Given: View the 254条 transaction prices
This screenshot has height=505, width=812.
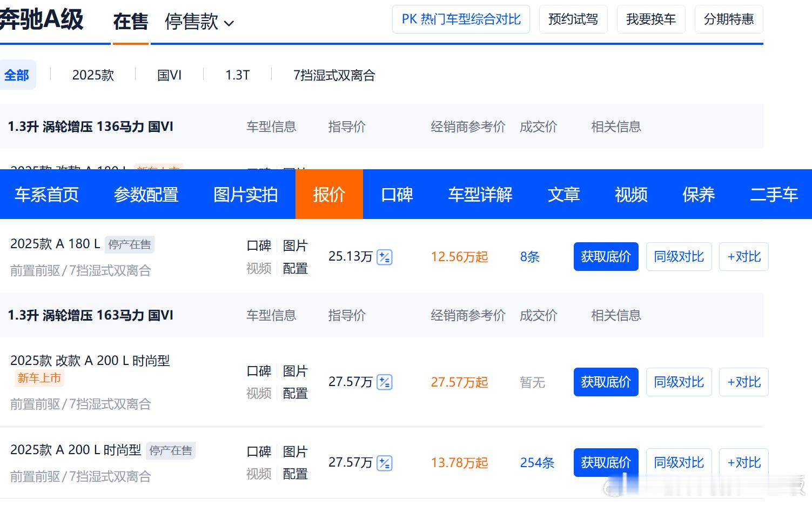Looking at the screenshot, I should click(538, 463).
